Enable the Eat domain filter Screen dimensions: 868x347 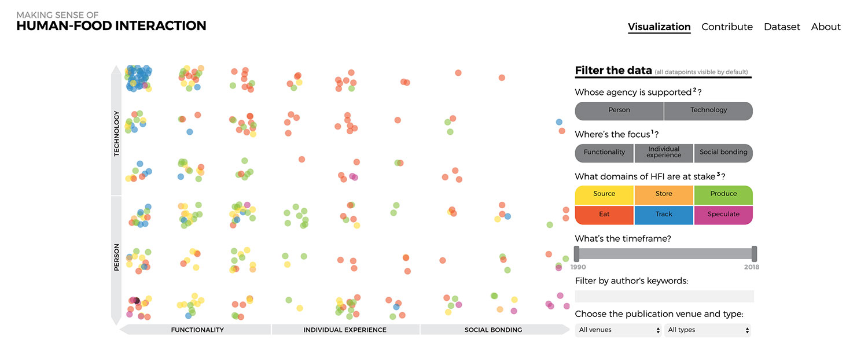(x=604, y=215)
